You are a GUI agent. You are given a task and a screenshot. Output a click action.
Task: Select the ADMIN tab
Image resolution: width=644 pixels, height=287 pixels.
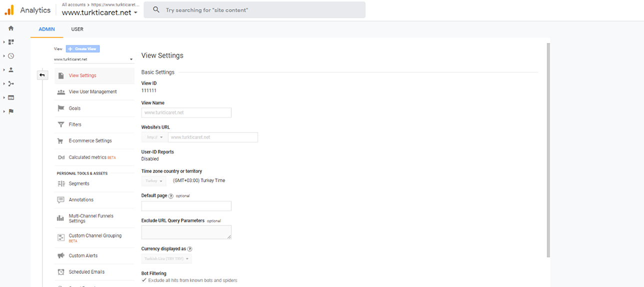tap(47, 29)
